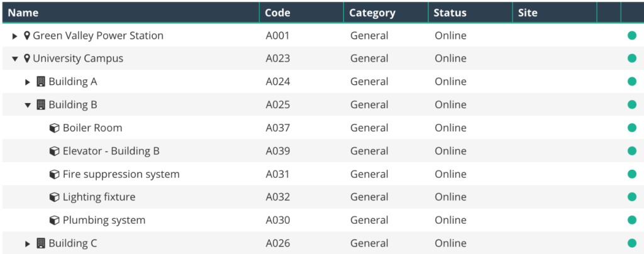Click the cube asset icon for Boiler Room

pos(55,128)
